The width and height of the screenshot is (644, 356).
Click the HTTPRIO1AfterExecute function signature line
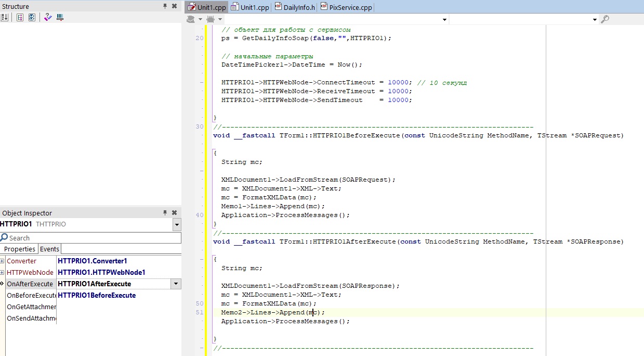[418, 241]
